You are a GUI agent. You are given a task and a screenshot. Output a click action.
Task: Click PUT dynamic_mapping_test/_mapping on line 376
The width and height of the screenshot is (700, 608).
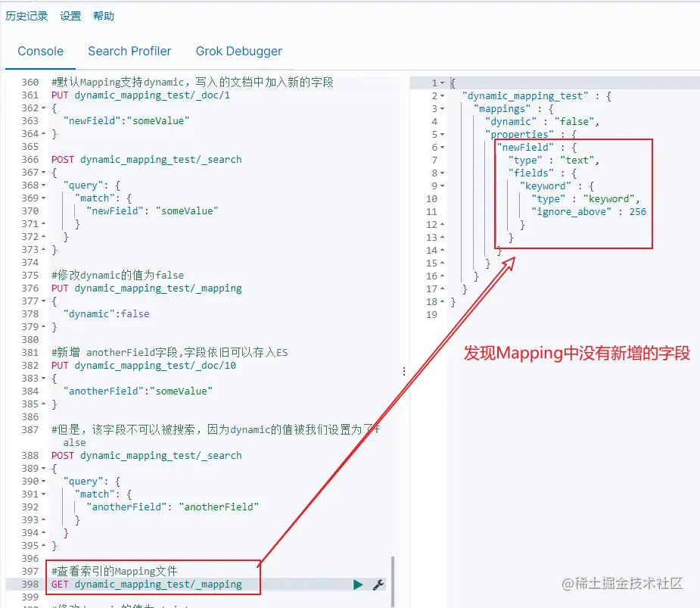pyautogui.click(x=146, y=288)
